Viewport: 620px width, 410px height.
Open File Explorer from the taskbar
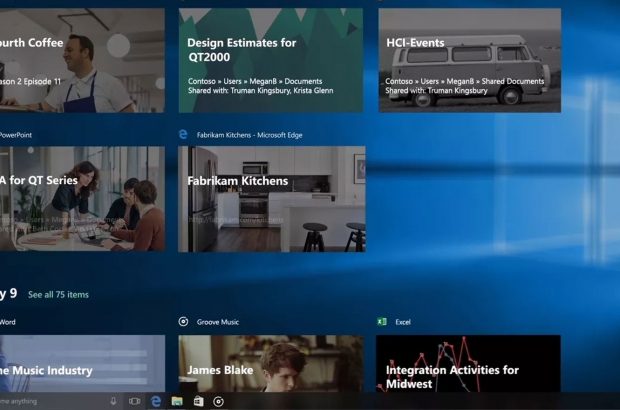pos(177,401)
